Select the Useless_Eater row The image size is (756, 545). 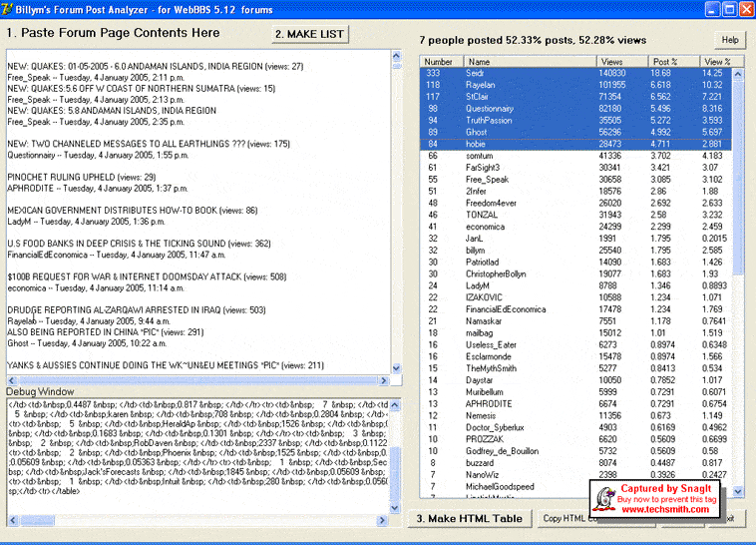point(575,344)
